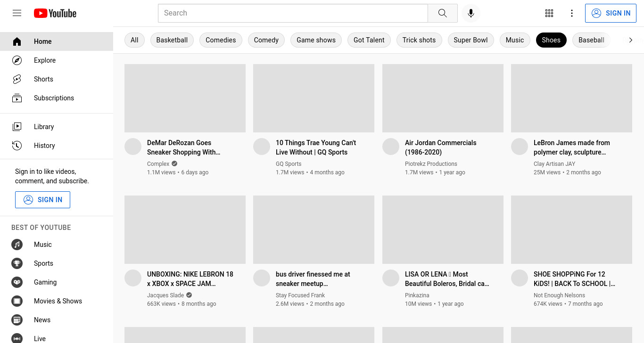This screenshot has width=644, height=343.
Task: Open the YouTube apps grid
Action: click(549, 13)
